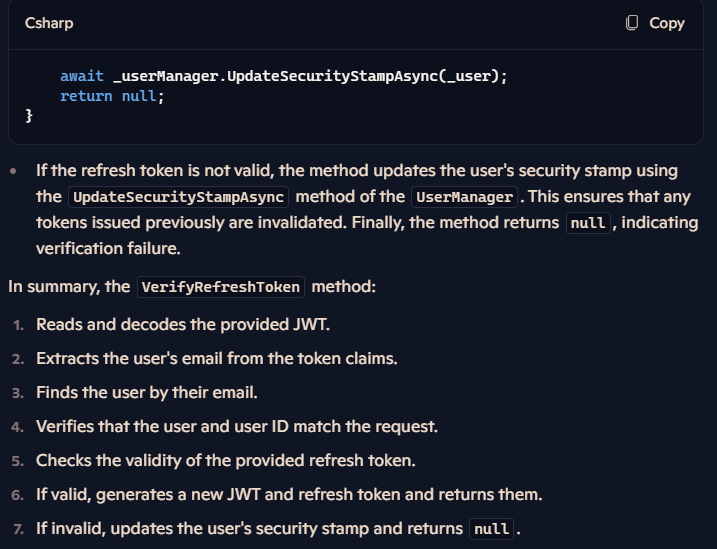The height and width of the screenshot is (549, 717).
Task: Click 'Checks the validity' list item
Action: coord(226,461)
